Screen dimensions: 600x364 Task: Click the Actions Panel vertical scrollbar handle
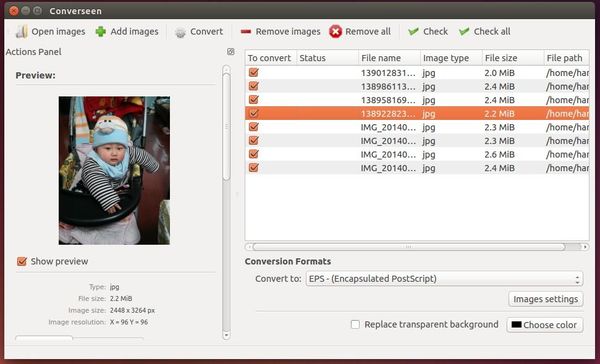tap(226, 126)
